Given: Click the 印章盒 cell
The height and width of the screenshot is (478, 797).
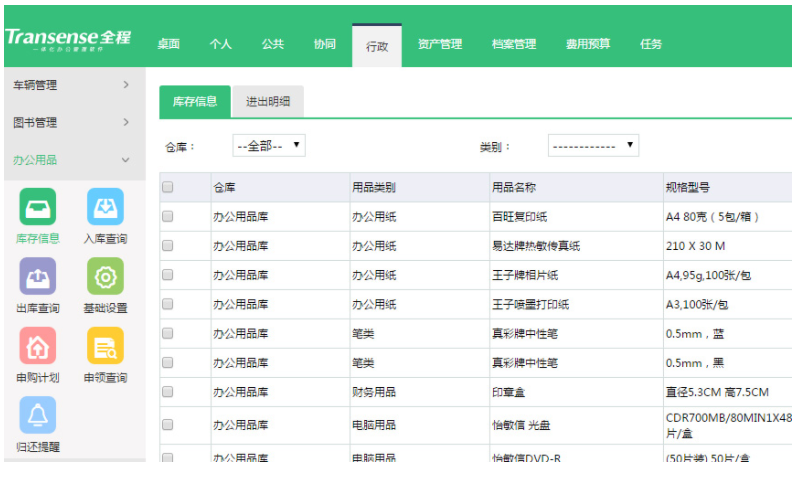Looking at the screenshot, I should pyautogui.click(x=576, y=392).
